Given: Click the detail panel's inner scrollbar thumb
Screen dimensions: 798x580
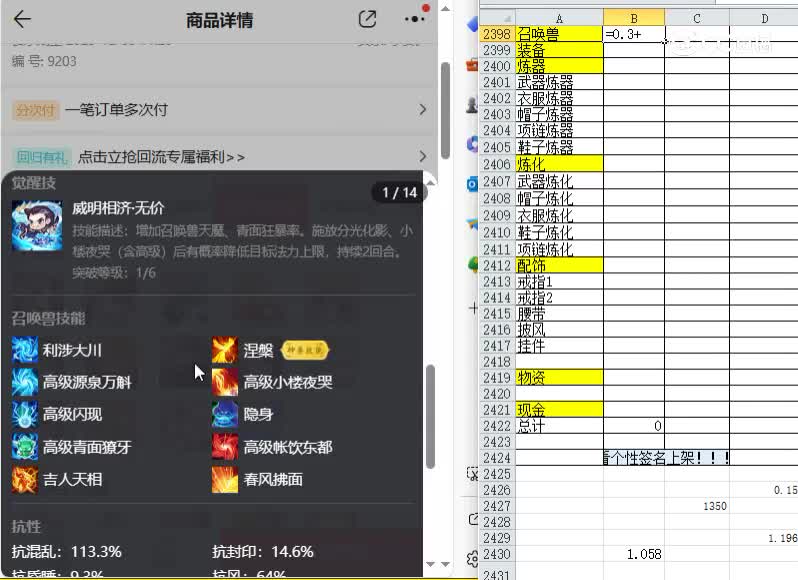Looking at the screenshot, I should click(430, 417).
